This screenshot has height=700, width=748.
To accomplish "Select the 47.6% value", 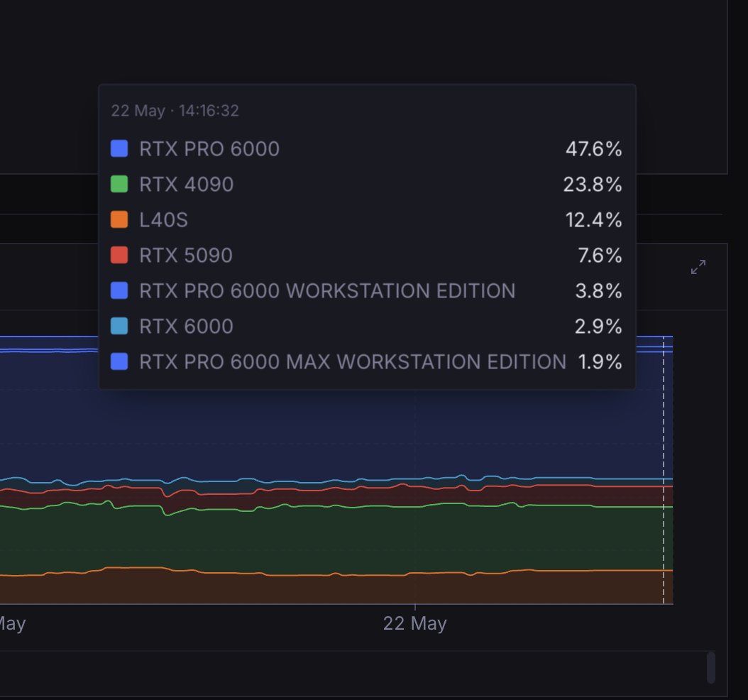I will [x=593, y=149].
